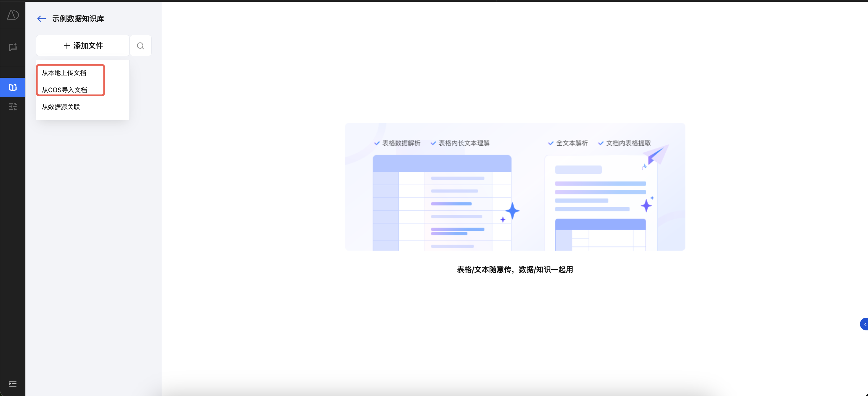Click the app logo in the sidebar
Screen dimensions: 868x396
pyautogui.click(x=13, y=15)
